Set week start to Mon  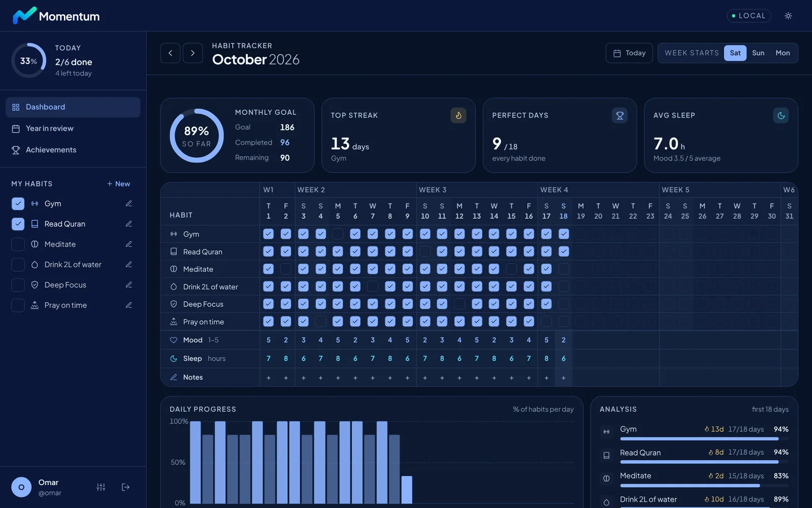[783, 53]
